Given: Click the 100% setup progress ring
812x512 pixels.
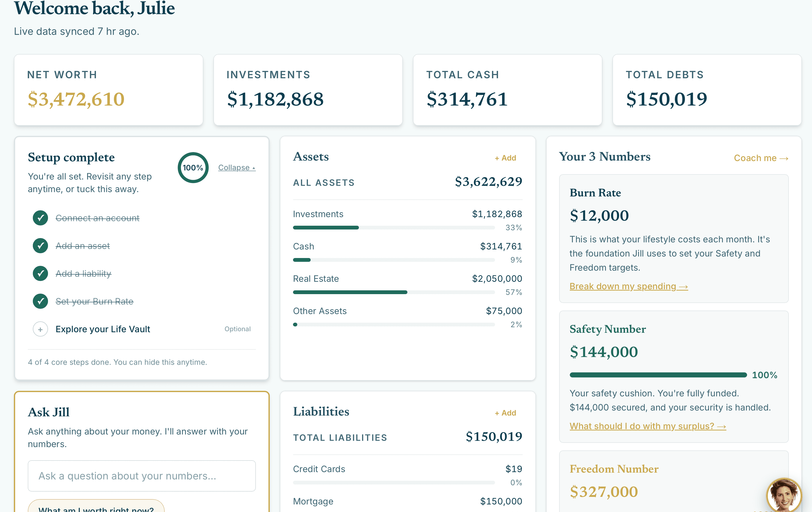Looking at the screenshot, I should [x=193, y=168].
